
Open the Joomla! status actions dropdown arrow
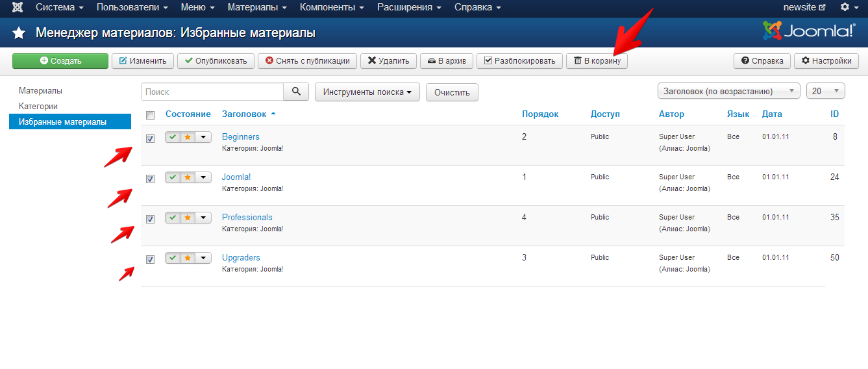(x=203, y=177)
